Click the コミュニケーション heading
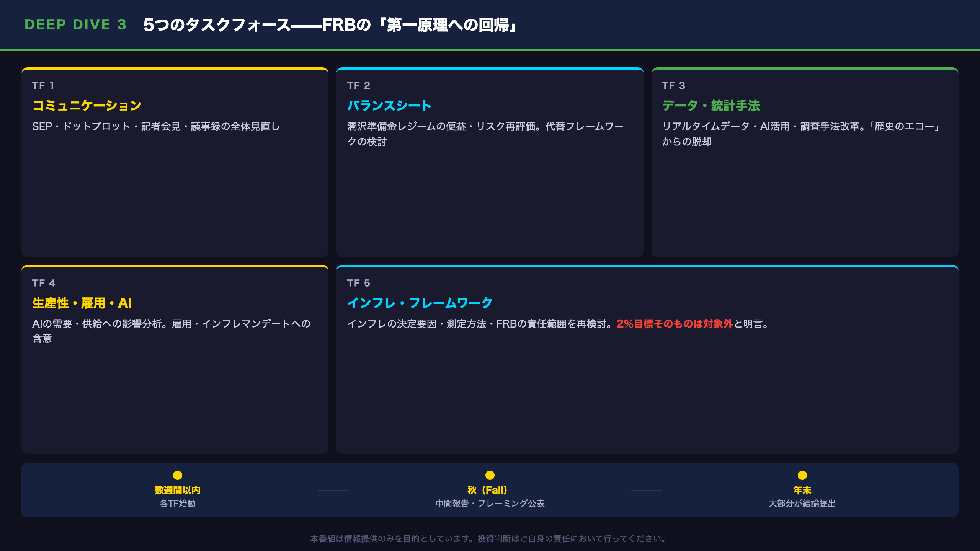Image resolution: width=980 pixels, height=551 pixels. 87,106
